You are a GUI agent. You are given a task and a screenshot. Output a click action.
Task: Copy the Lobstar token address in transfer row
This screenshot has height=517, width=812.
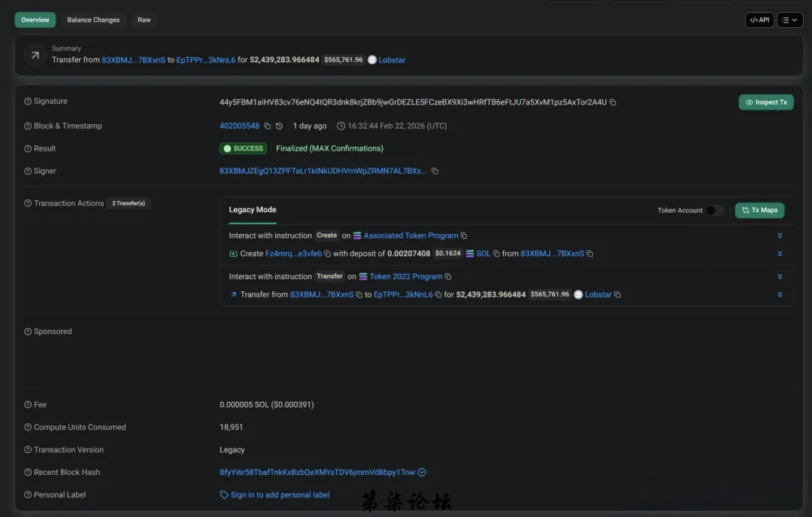click(617, 295)
